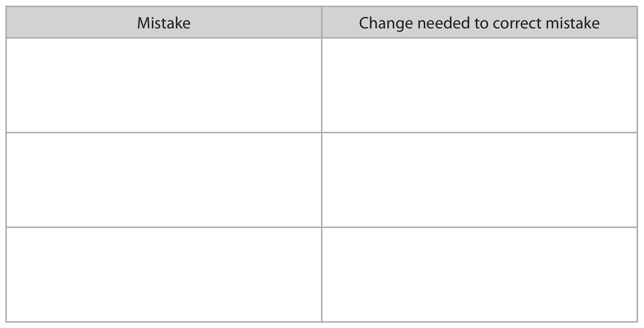Click the table's top outer border
Viewport: 644px width, 328px height.
point(322,6)
